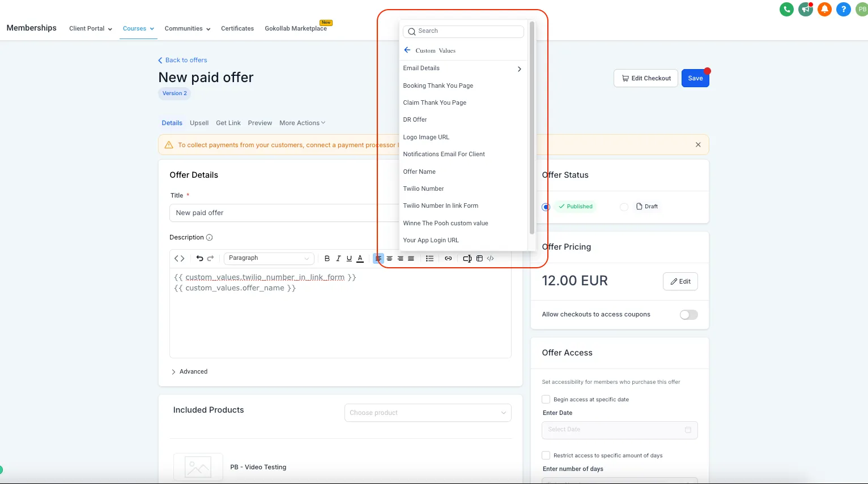Open the Choose product dropdown
Viewport: 868px width, 484px height.
pyautogui.click(x=428, y=413)
